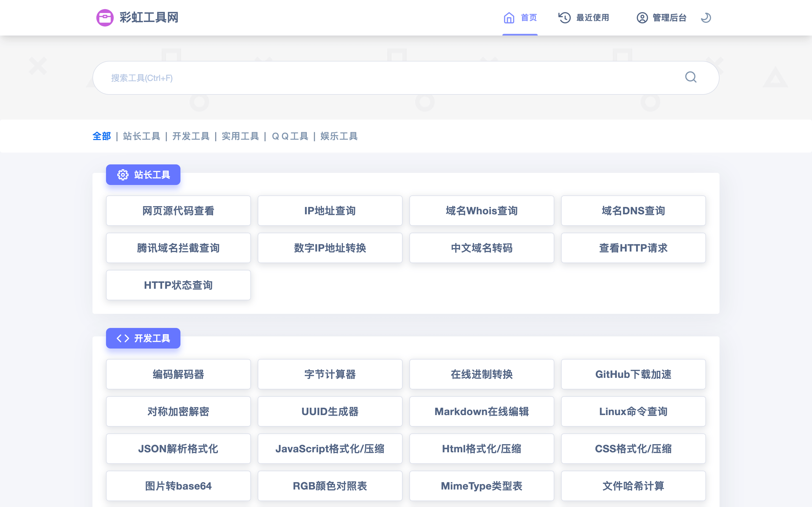Select the QQ工具 category filter
Screen dimensions: 812x507
(x=290, y=136)
